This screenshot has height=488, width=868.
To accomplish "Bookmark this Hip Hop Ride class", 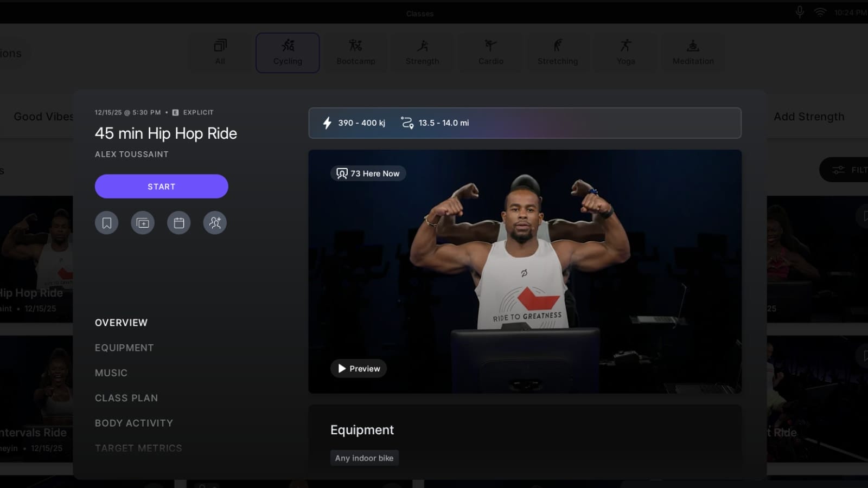I will point(107,223).
